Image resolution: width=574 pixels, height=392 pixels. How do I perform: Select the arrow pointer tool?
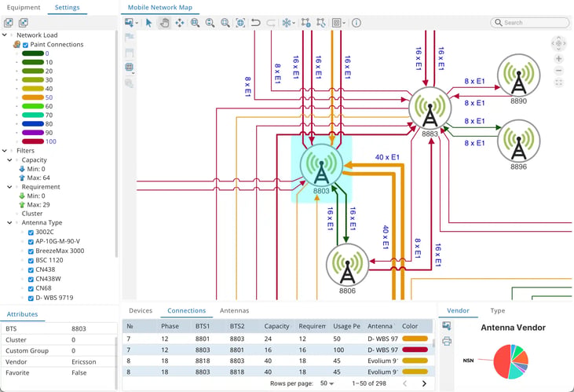pyautogui.click(x=148, y=23)
